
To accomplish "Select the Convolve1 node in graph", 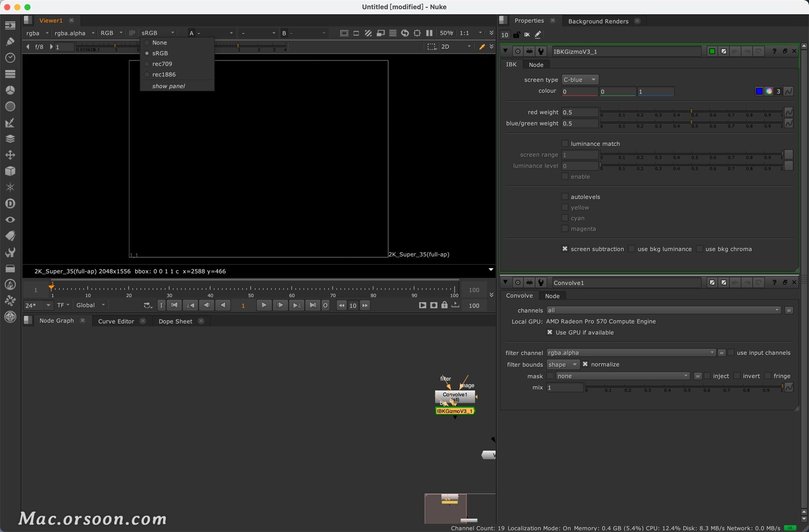I will [455, 397].
